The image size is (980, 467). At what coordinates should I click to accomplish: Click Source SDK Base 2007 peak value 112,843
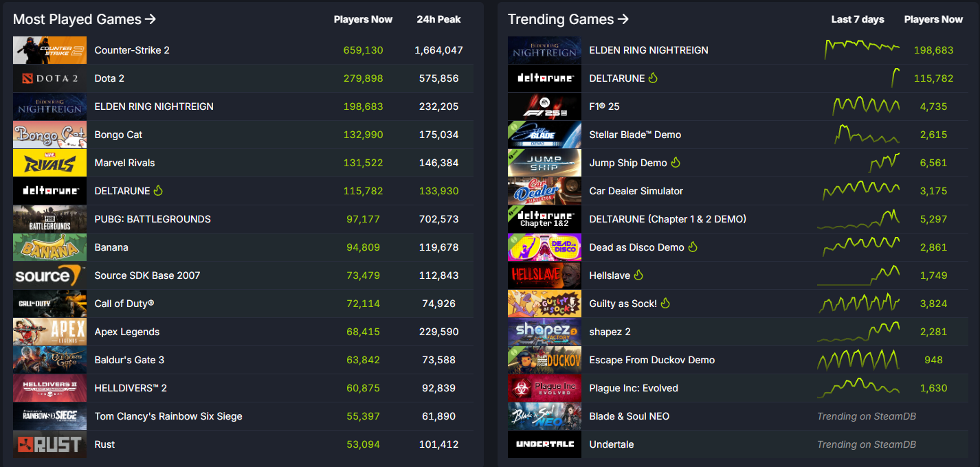438,275
